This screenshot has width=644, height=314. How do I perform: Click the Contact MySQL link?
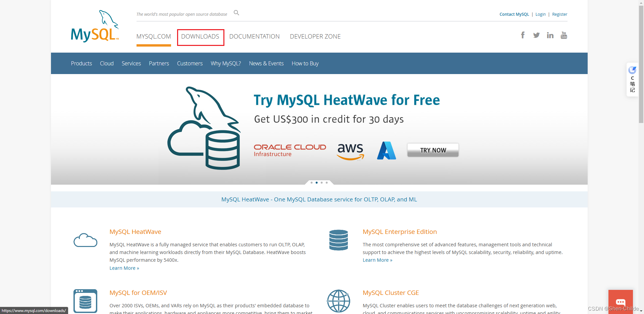click(x=514, y=14)
